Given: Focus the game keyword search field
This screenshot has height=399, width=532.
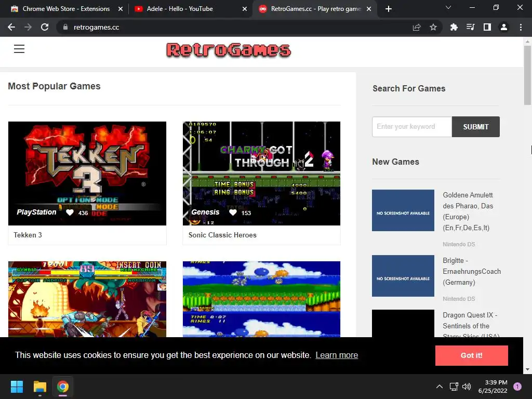Looking at the screenshot, I should click(412, 127).
